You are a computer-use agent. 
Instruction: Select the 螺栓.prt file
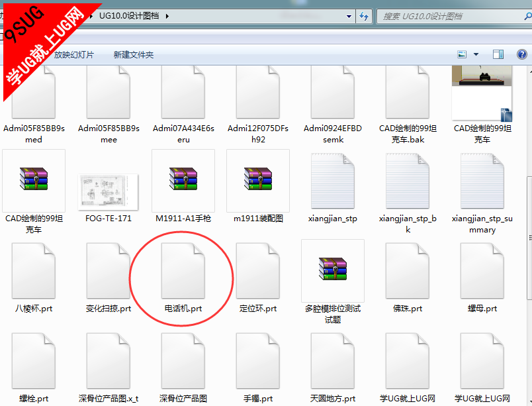click(34, 361)
